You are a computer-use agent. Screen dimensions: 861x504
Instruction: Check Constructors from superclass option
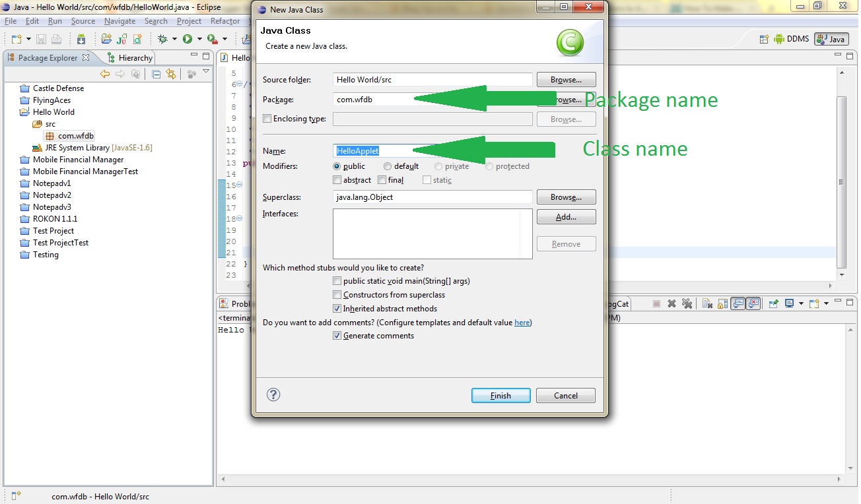[337, 295]
